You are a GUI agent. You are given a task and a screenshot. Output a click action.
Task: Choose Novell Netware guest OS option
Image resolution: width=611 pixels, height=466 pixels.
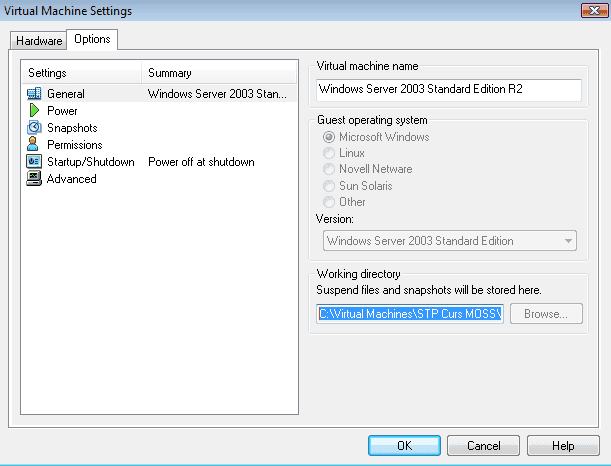point(329,169)
